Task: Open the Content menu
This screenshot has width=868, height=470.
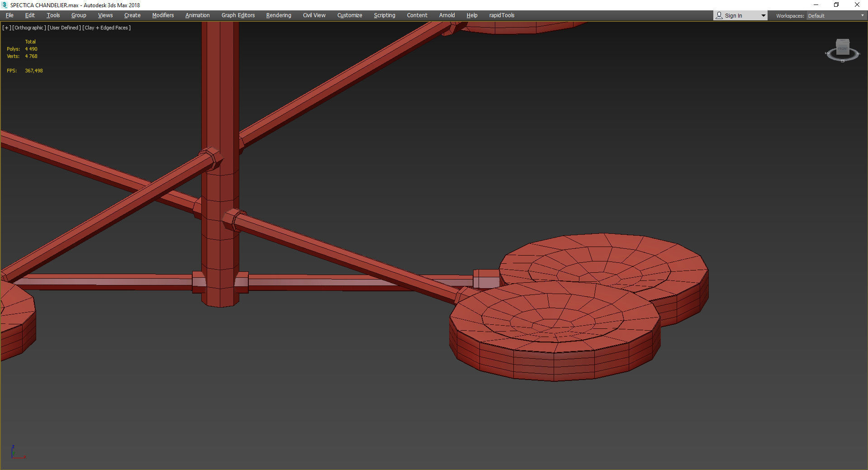Action: (417, 15)
